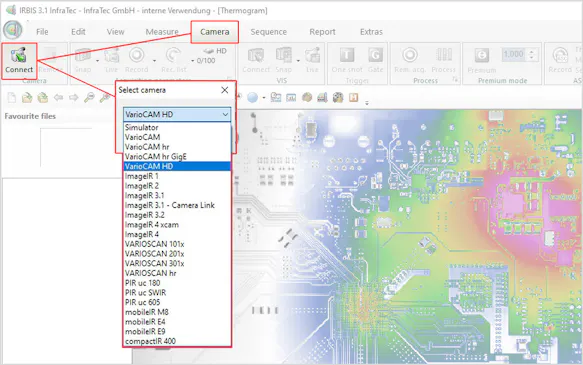The width and height of the screenshot is (583, 365).
Task: Expand the toolbar overflow chevron
Action: tap(367, 103)
